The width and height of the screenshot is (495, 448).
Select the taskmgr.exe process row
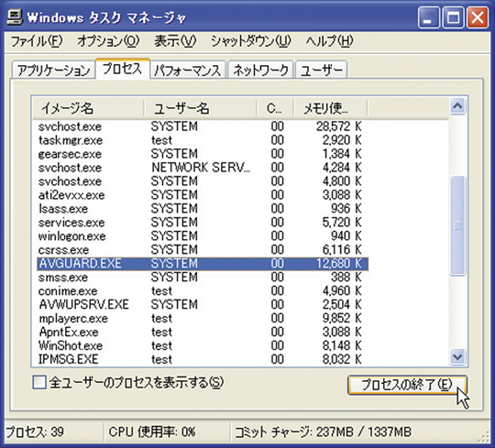203,140
